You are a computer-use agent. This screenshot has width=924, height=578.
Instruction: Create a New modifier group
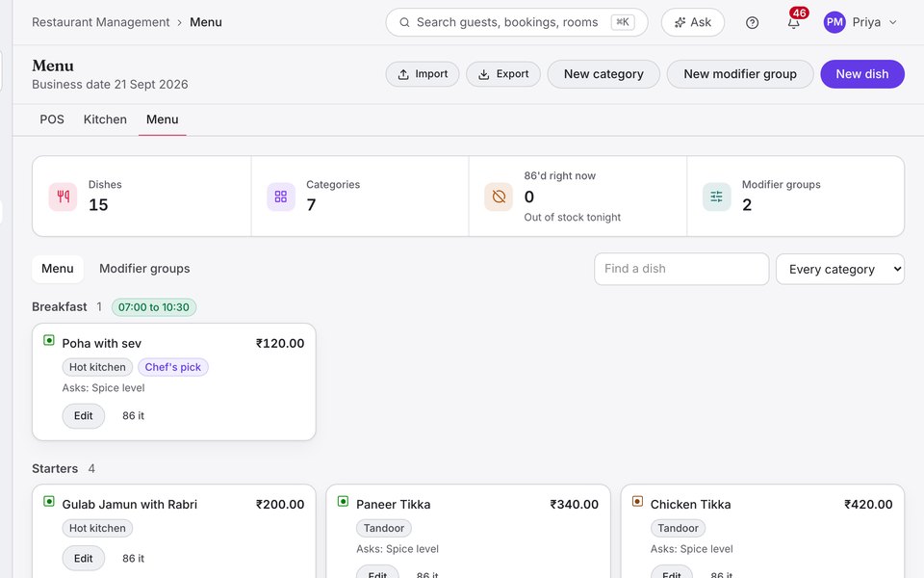pyautogui.click(x=740, y=74)
